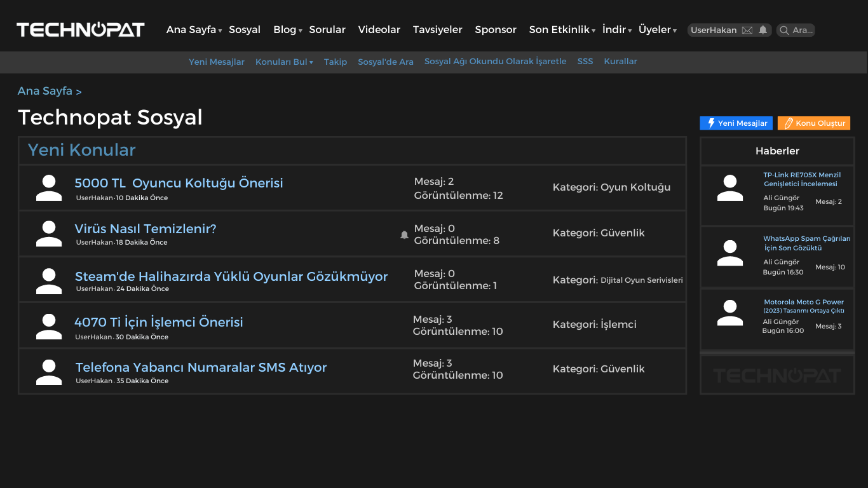Click avatar of 5000 TL Oyuncu Koltuğu thread

click(x=49, y=188)
